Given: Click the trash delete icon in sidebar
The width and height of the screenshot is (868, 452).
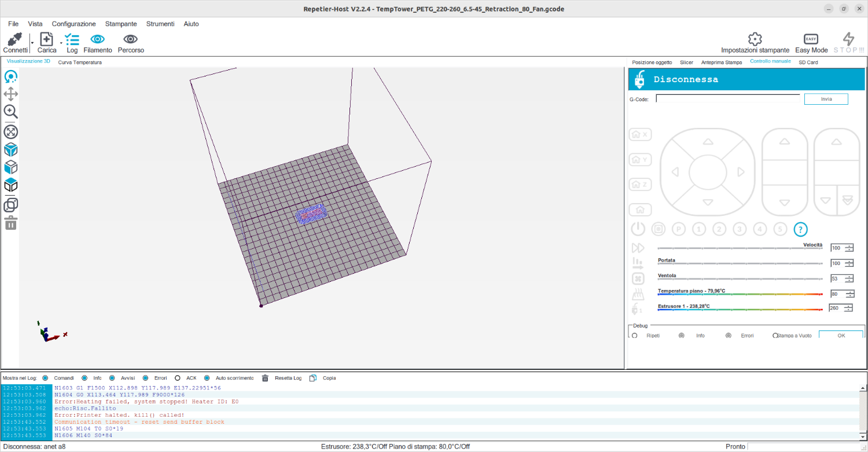Looking at the screenshot, I should (x=11, y=223).
